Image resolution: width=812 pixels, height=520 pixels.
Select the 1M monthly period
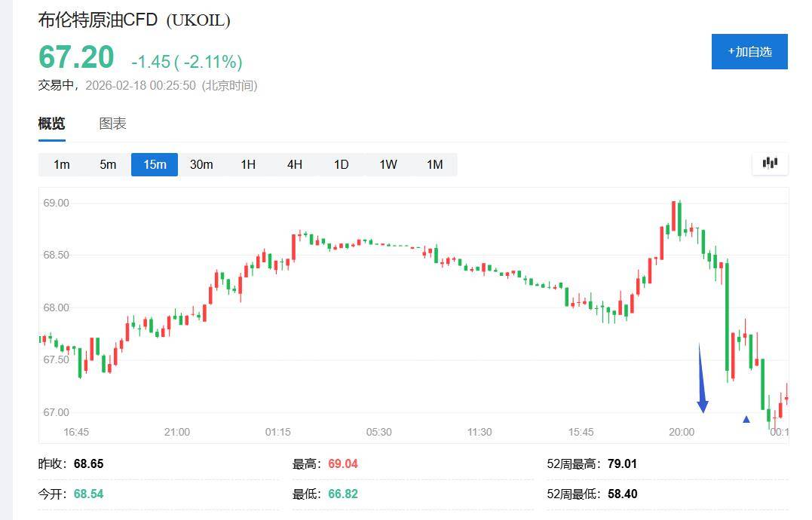pyautogui.click(x=435, y=164)
